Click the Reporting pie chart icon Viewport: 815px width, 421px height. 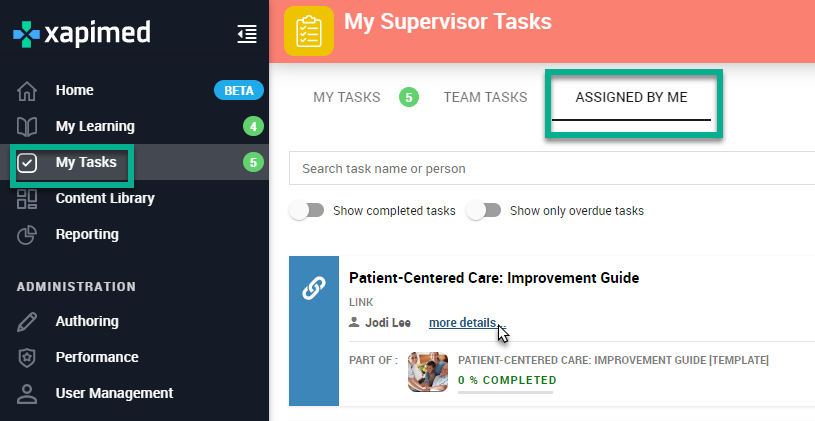(x=27, y=235)
